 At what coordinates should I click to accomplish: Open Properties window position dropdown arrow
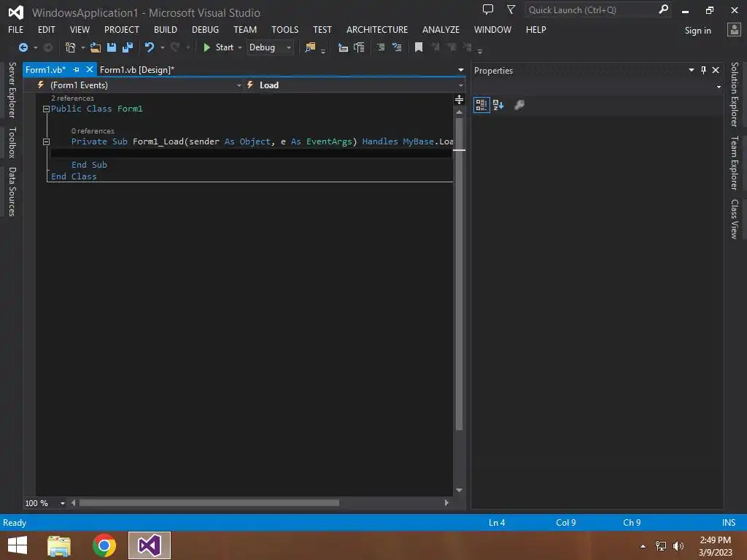(x=692, y=70)
